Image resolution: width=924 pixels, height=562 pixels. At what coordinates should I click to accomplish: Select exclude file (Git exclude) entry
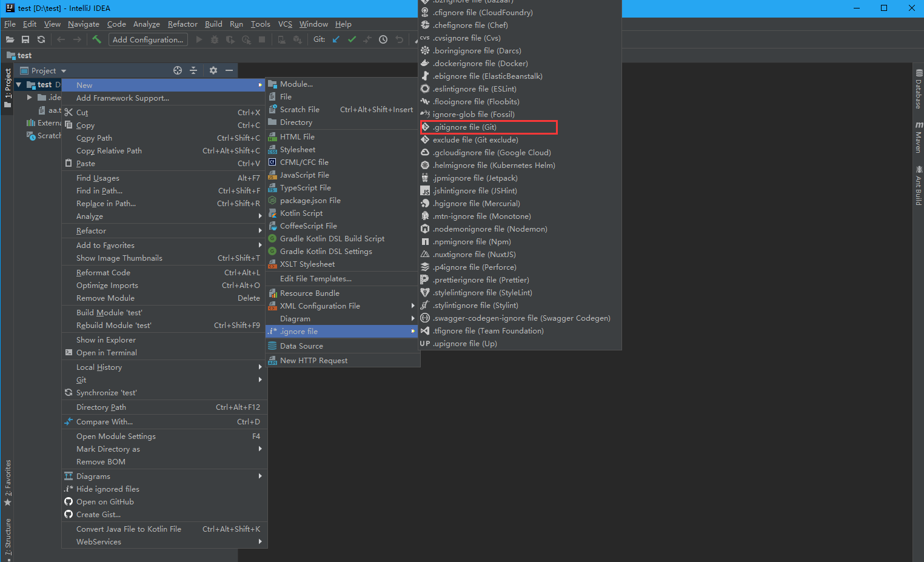click(520, 140)
